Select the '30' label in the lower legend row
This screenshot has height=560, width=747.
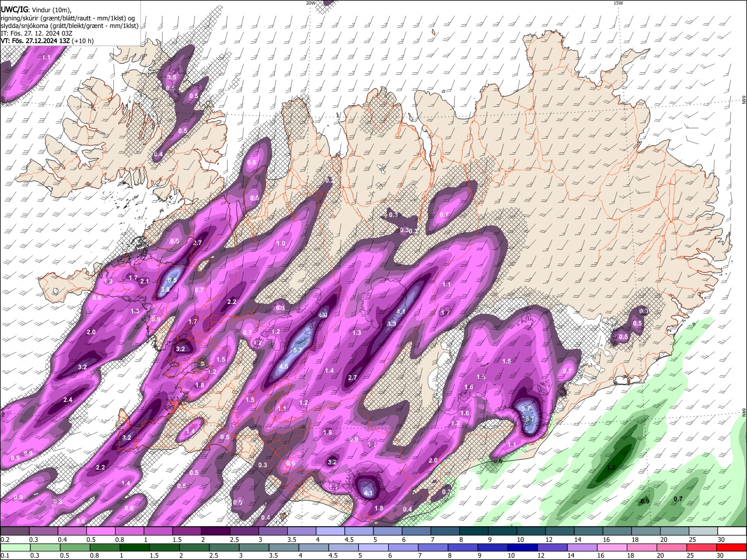point(720,555)
